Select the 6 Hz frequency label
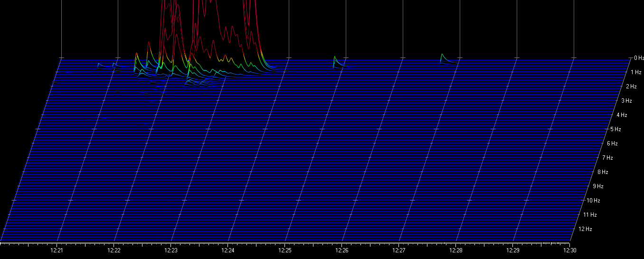644x259 pixels. click(x=612, y=144)
